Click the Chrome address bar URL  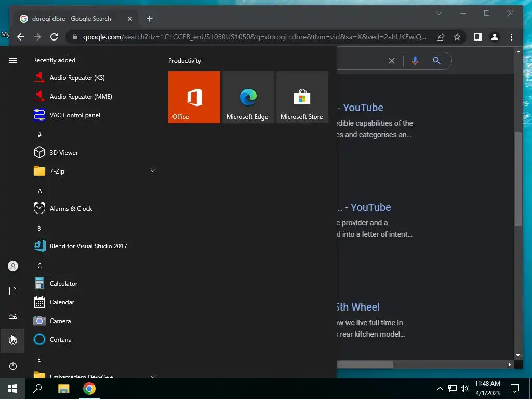255,37
